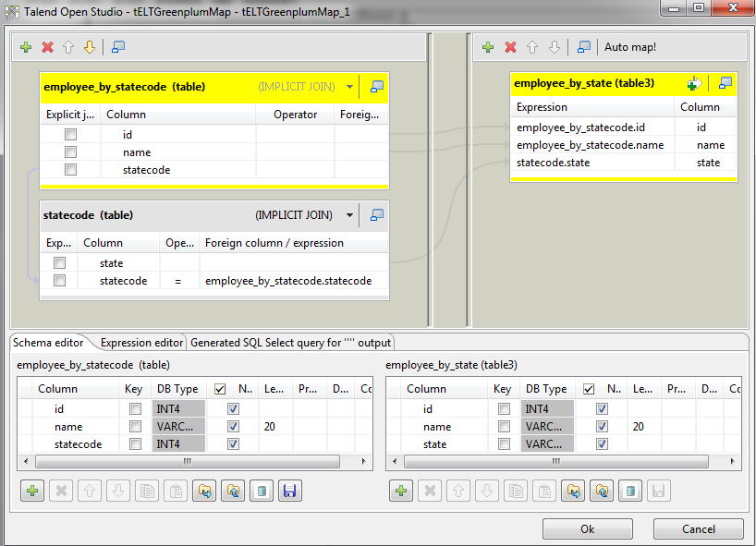This screenshot has height=546, width=756.
Task: Click the green add input table icon
Action: pyautogui.click(x=26, y=47)
